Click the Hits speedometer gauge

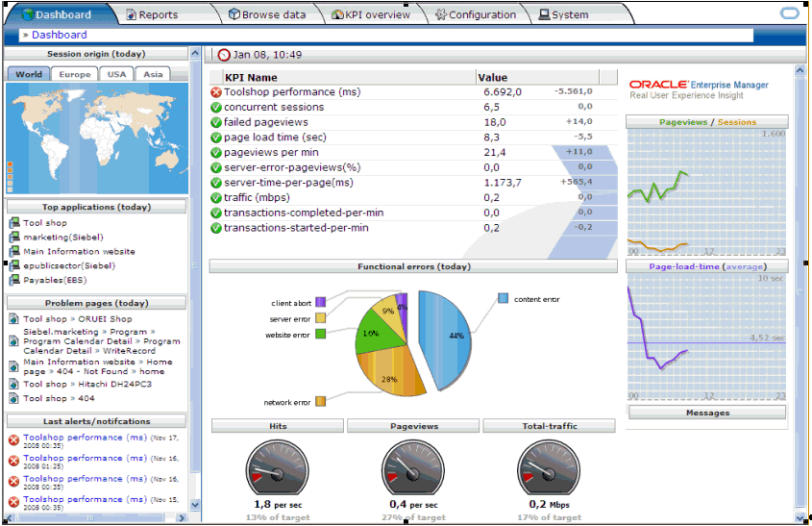coord(278,469)
